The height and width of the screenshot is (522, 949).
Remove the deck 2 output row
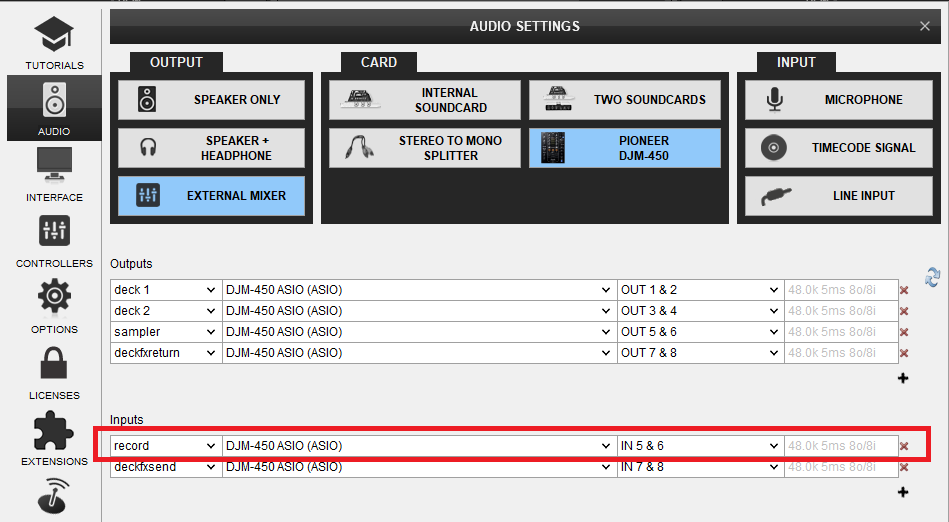coord(904,311)
